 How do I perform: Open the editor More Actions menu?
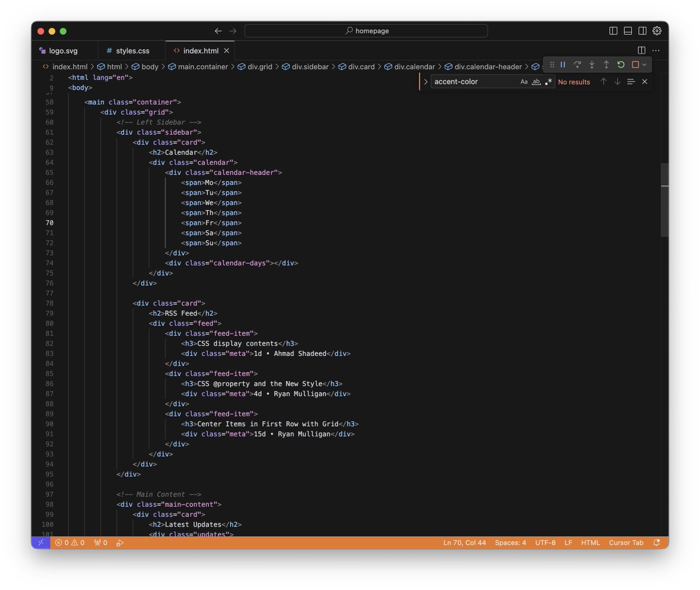pyautogui.click(x=656, y=51)
